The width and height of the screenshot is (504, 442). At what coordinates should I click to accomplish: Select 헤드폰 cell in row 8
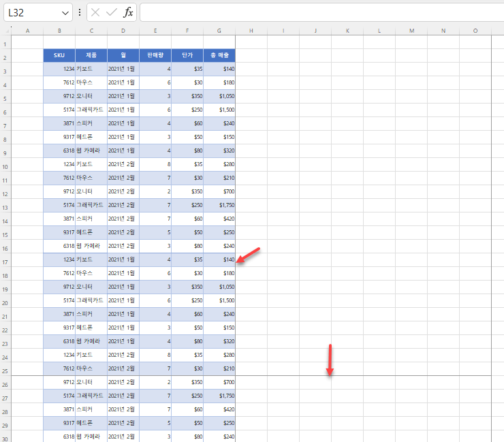91,137
